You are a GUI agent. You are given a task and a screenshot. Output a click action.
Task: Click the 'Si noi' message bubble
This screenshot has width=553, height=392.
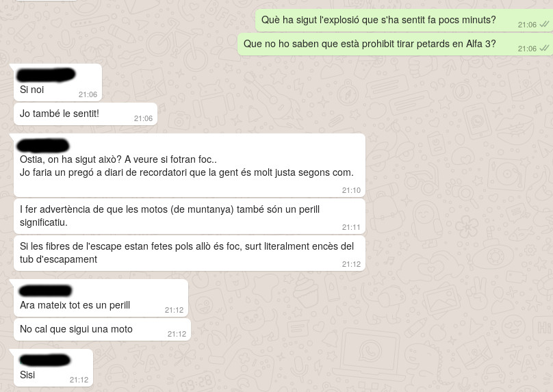click(57, 83)
